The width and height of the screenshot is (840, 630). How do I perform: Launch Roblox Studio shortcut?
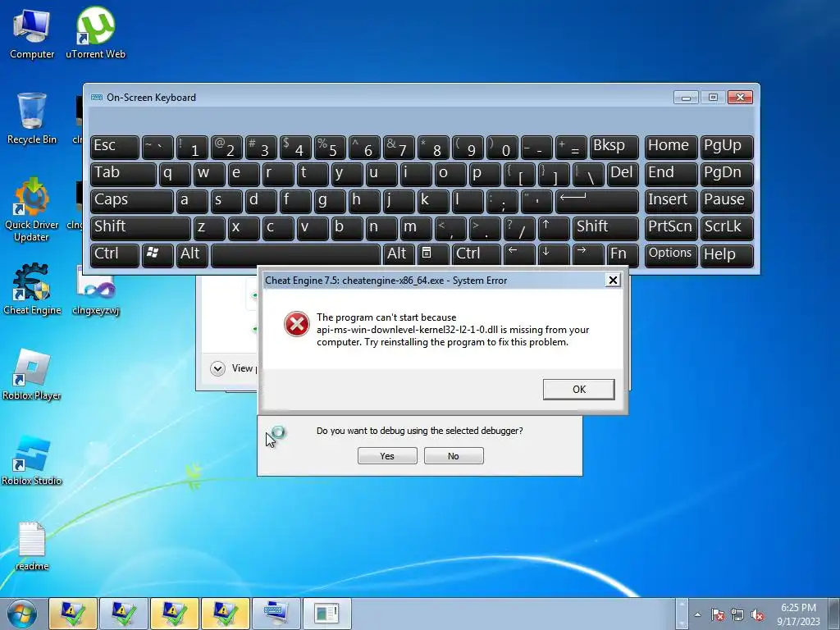click(32, 461)
